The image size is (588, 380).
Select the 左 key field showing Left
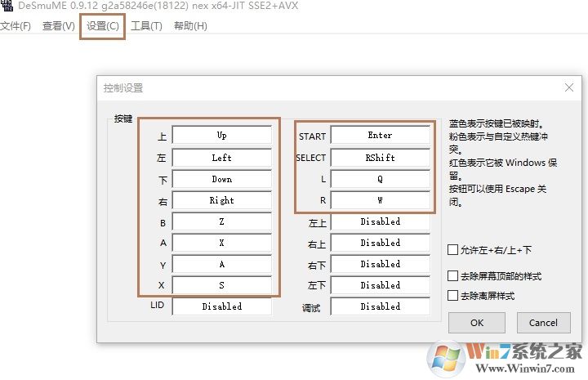(x=221, y=158)
